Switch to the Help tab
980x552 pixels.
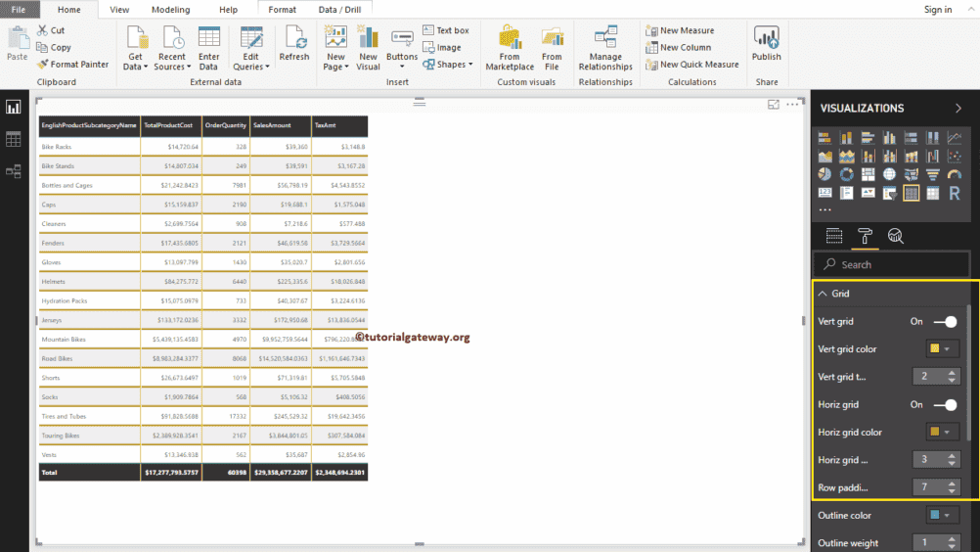point(228,10)
